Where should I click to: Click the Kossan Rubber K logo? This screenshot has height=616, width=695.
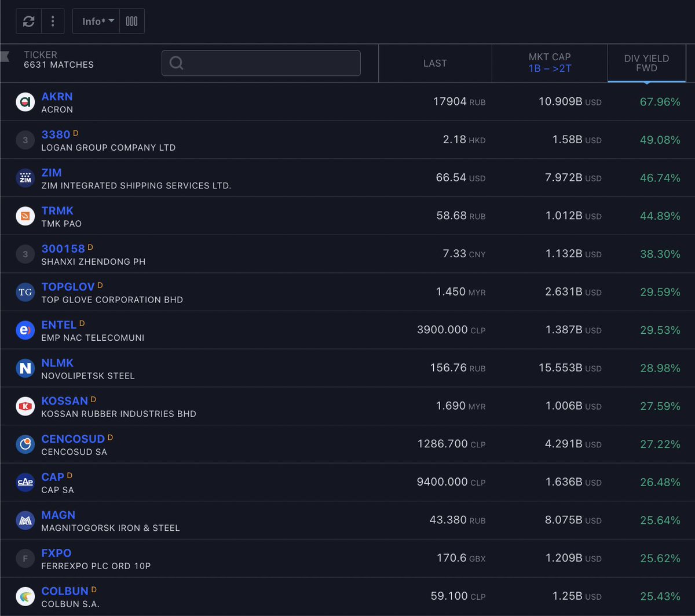[25, 407]
